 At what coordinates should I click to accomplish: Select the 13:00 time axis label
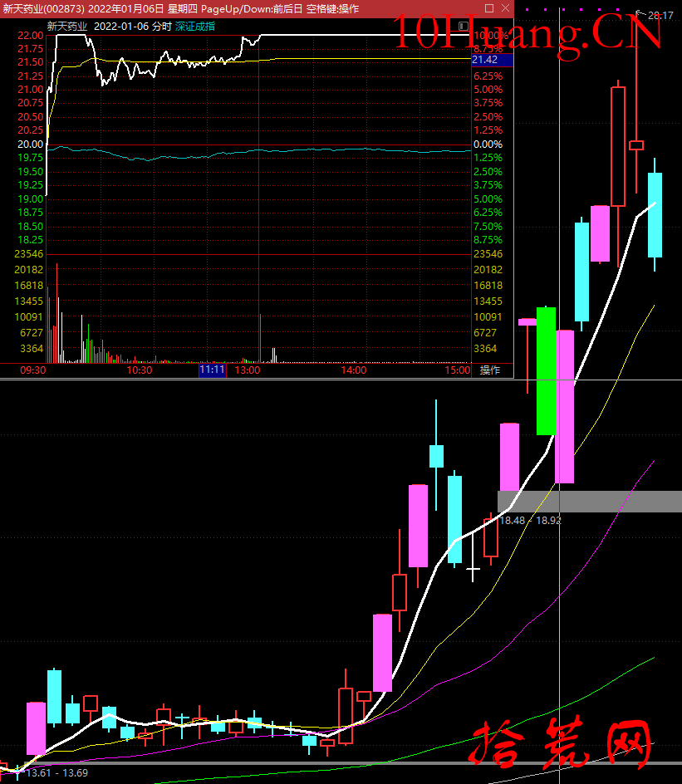(248, 370)
